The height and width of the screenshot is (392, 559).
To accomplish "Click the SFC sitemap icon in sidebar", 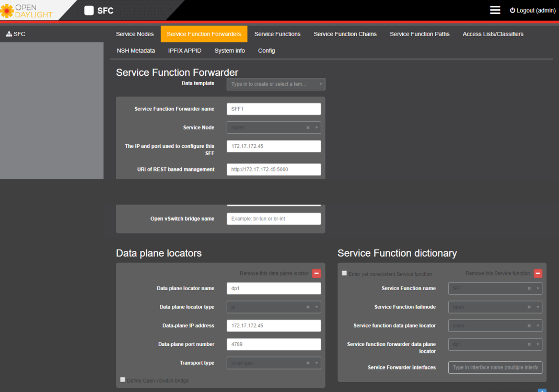I will coord(9,34).
